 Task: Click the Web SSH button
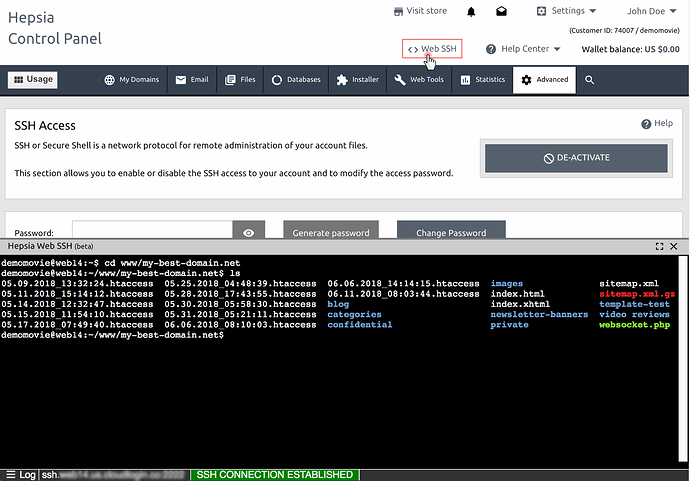(432, 49)
